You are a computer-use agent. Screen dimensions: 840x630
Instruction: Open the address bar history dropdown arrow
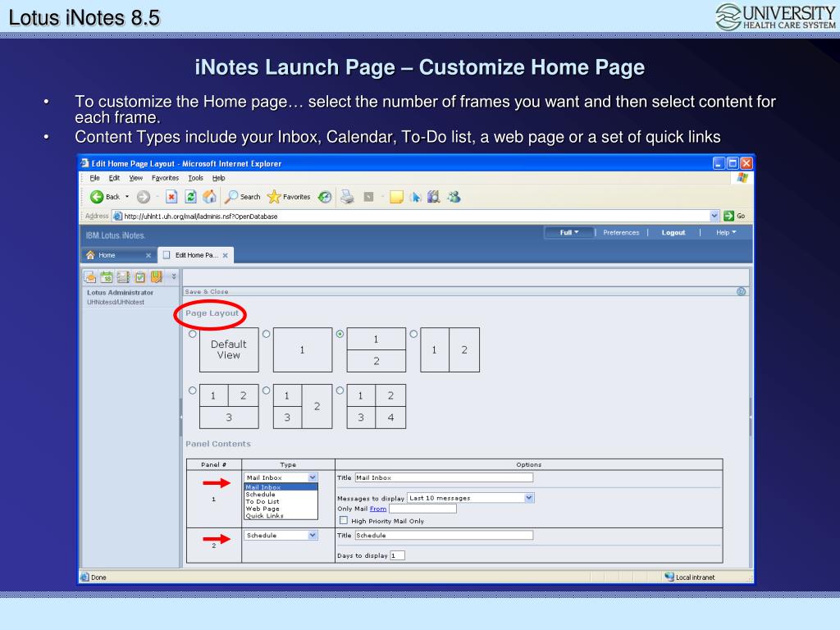click(x=714, y=216)
